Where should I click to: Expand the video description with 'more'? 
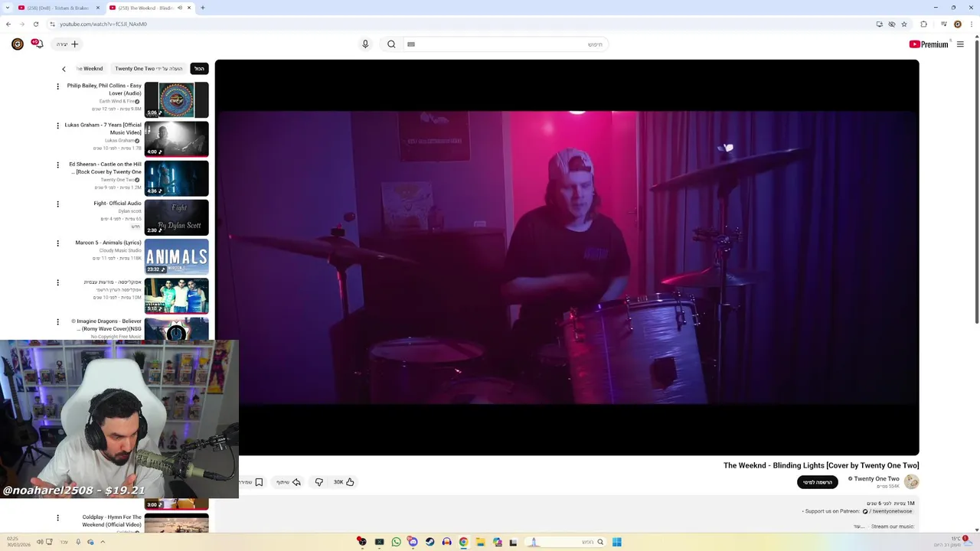(x=859, y=527)
